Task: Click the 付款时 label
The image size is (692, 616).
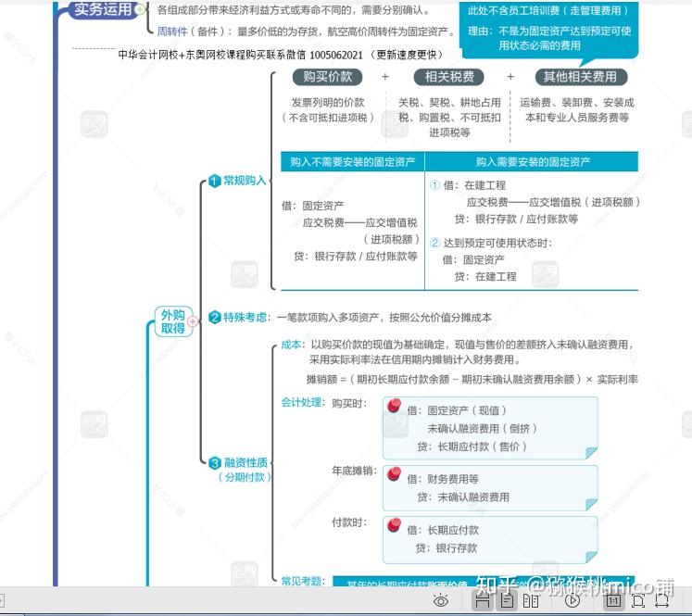Action: pyautogui.click(x=349, y=522)
